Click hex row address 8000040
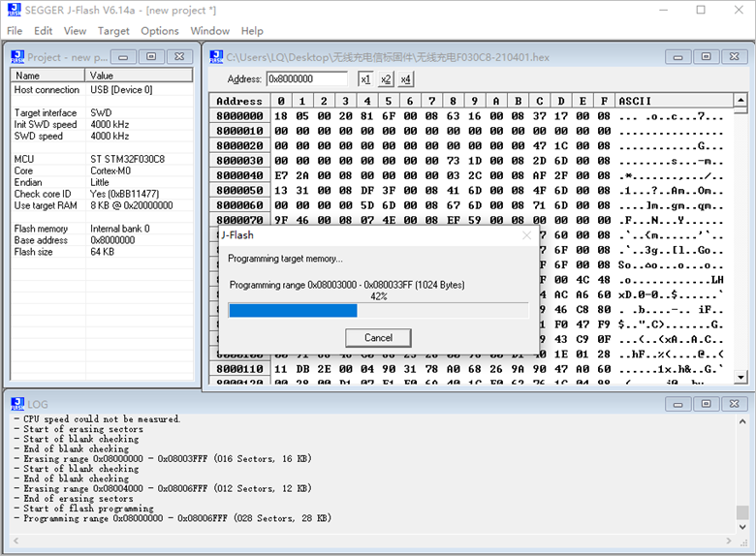This screenshot has width=756, height=556. click(x=239, y=176)
